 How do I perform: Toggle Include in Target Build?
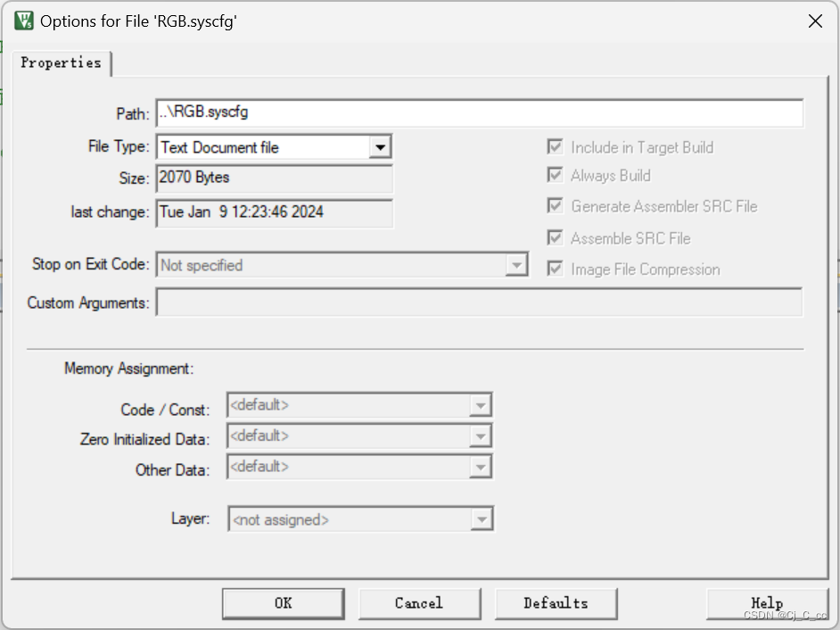(x=555, y=147)
